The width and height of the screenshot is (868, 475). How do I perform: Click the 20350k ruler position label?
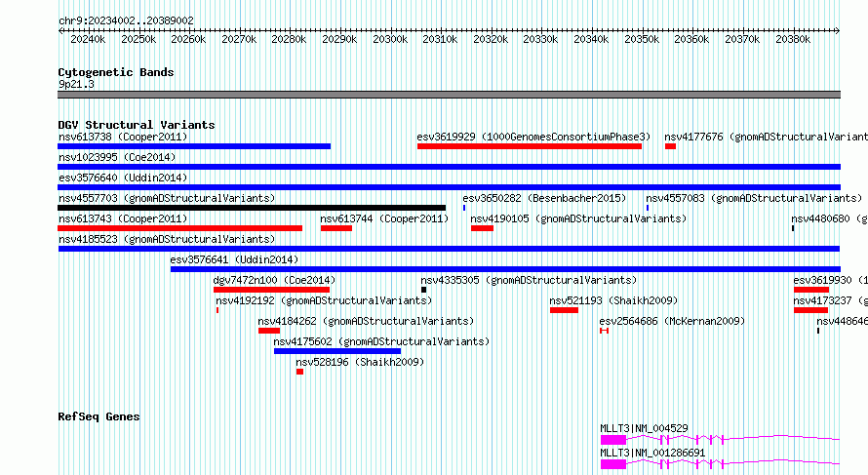click(x=642, y=39)
